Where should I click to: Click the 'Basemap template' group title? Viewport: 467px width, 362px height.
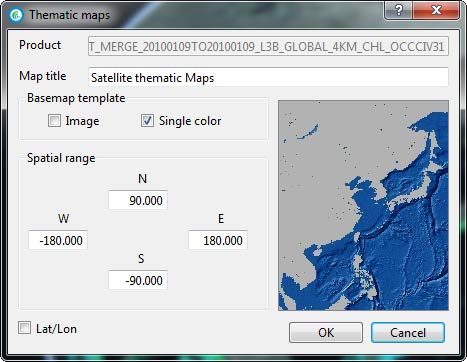point(76,98)
